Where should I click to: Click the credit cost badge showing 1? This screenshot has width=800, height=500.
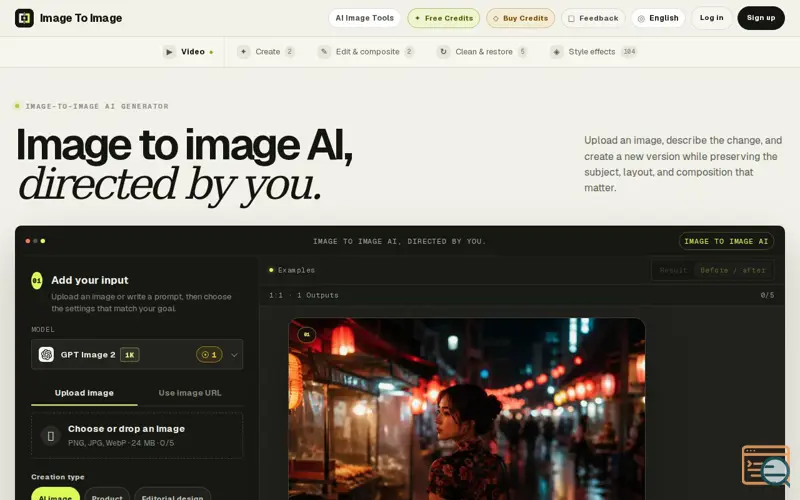[x=209, y=355]
